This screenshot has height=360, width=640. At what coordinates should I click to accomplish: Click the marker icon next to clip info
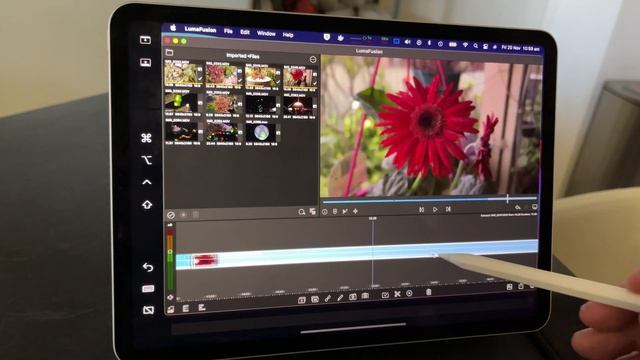tap(335, 211)
